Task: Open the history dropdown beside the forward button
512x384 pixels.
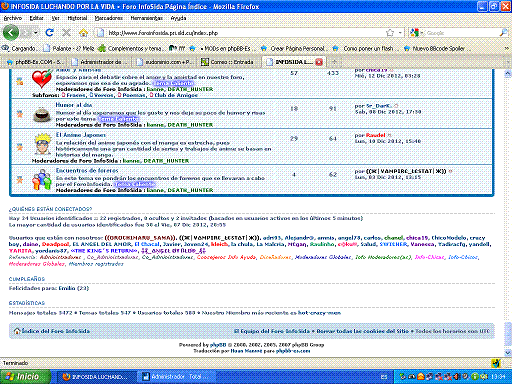Action: click(x=36, y=33)
